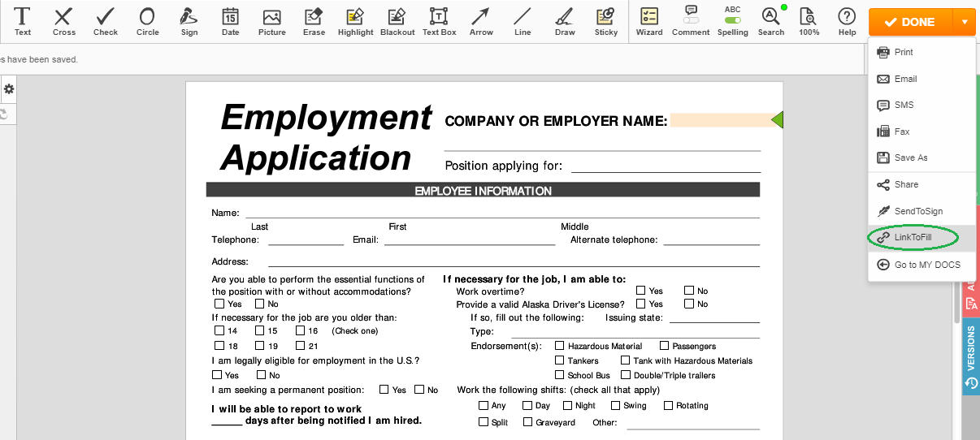The image size is (980, 440).
Task: Tick the Graveyard shift checkbox
Action: point(528,422)
